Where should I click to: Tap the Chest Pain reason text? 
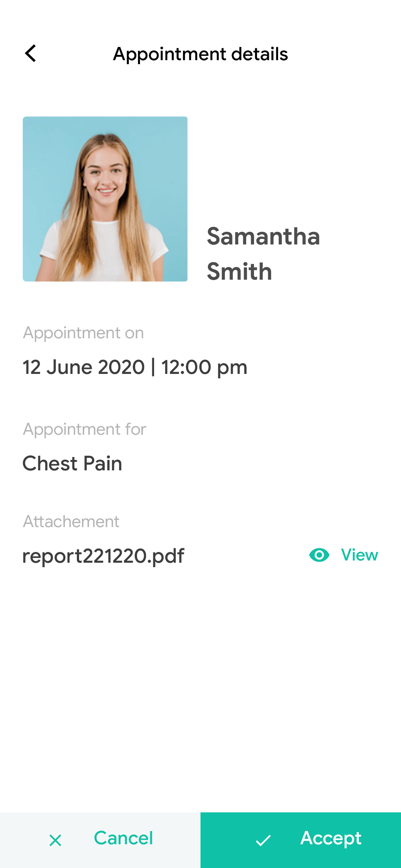(x=72, y=464)
